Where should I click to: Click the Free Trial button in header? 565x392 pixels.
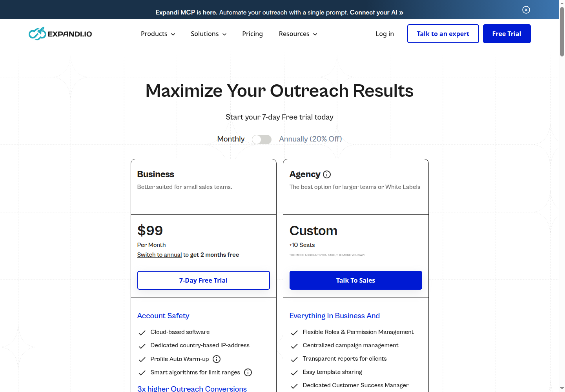pyautogui.click(x=507, y=34)
